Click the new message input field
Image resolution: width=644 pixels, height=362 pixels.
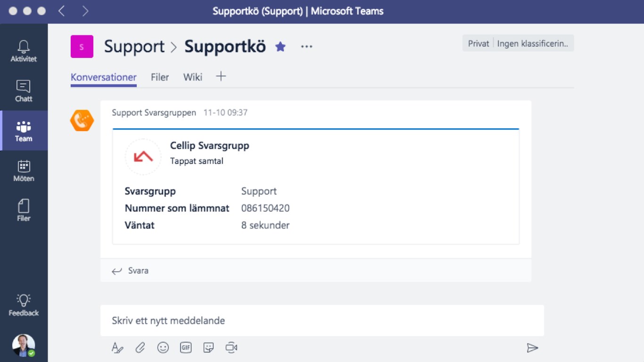point(322,321)
